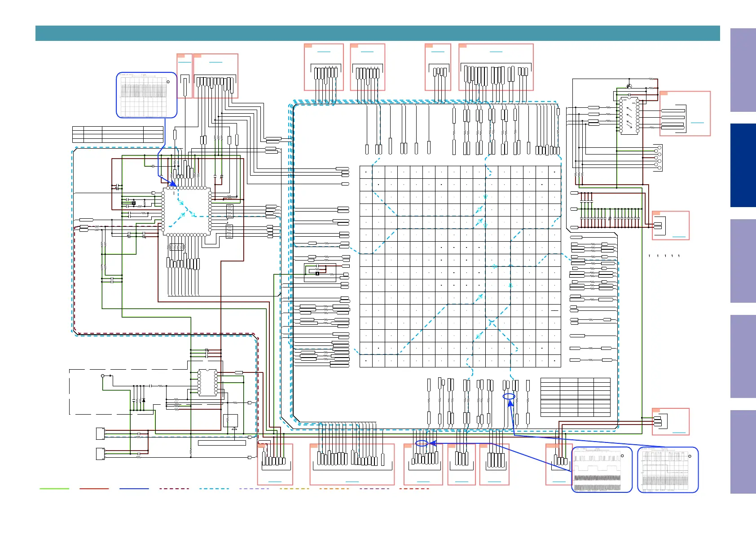Open the rightmost waveform thumbnail at bottom corner
The width and height of the screenshot is (756, 535).
pos(668,469)
